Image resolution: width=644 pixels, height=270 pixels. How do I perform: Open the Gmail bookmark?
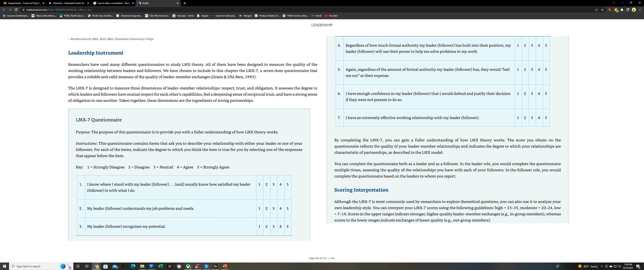point(317,16)
